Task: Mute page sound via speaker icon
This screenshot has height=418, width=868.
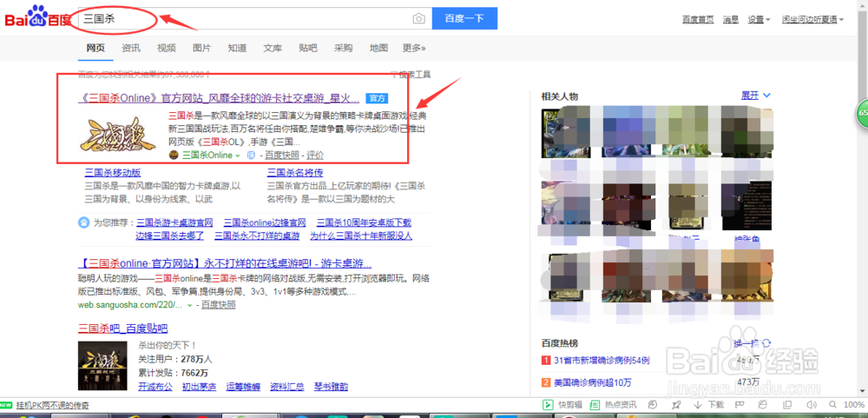Action: click(x=812, y=405)
